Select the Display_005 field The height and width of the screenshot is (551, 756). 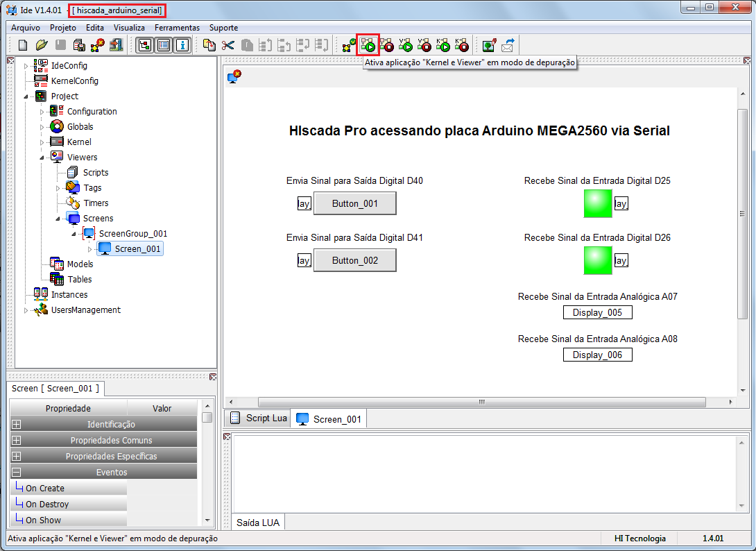click(597, 312)
